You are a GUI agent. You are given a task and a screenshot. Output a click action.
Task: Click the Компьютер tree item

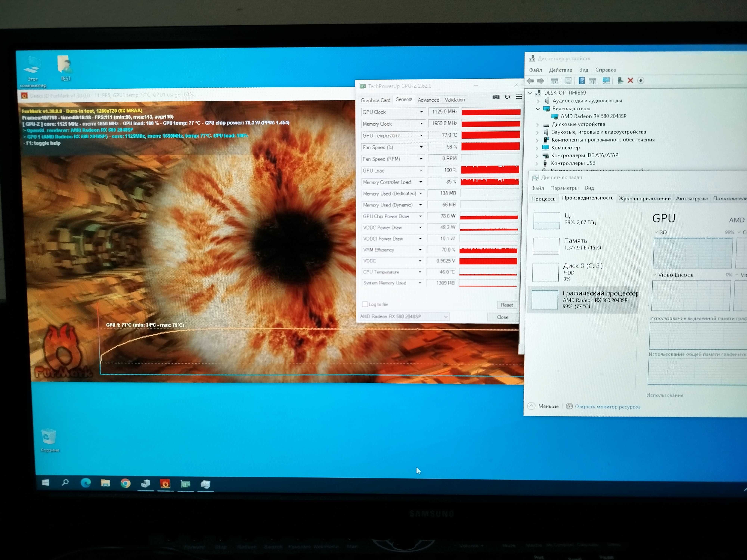[565, 147]
